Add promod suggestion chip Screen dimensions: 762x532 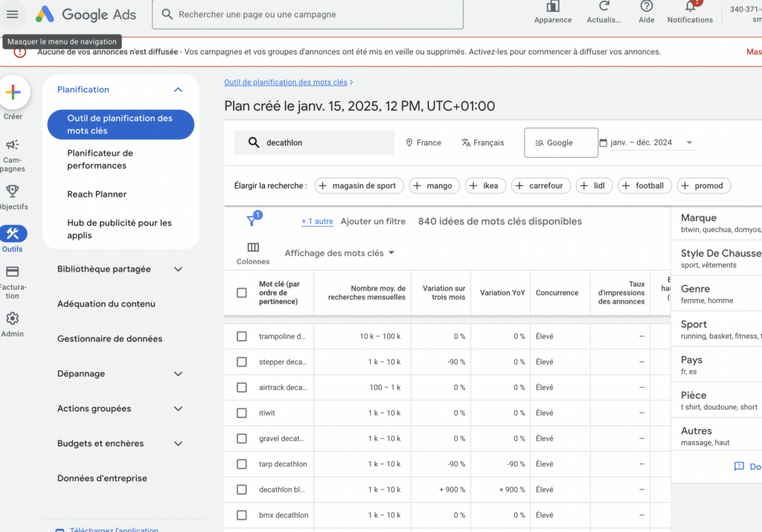click(704, 185)
